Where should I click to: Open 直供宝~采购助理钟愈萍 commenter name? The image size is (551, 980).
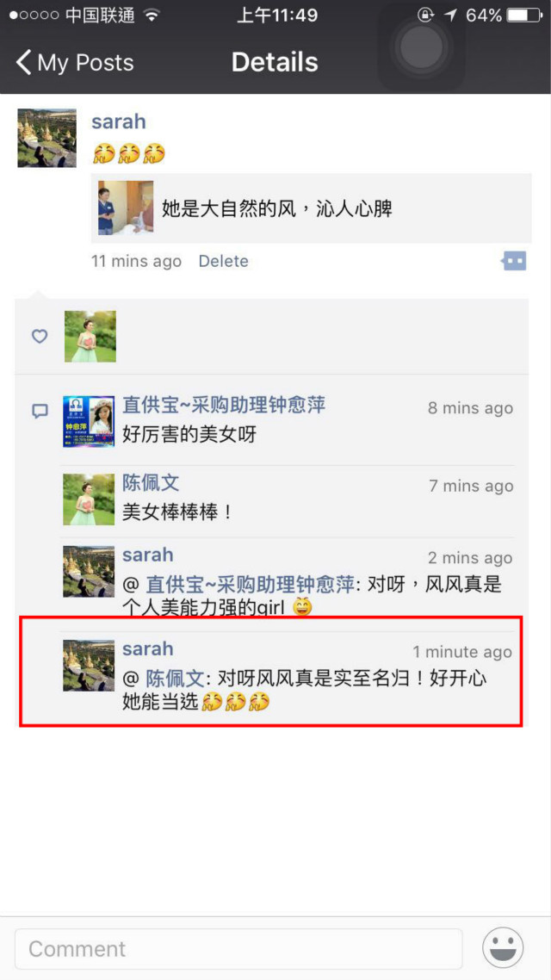click(224, 405)
